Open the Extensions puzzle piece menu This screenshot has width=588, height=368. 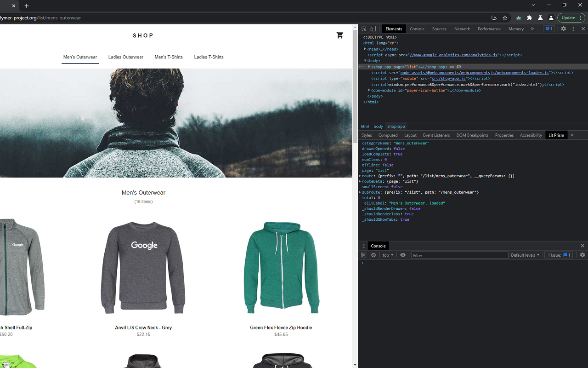tap(529, 18)
